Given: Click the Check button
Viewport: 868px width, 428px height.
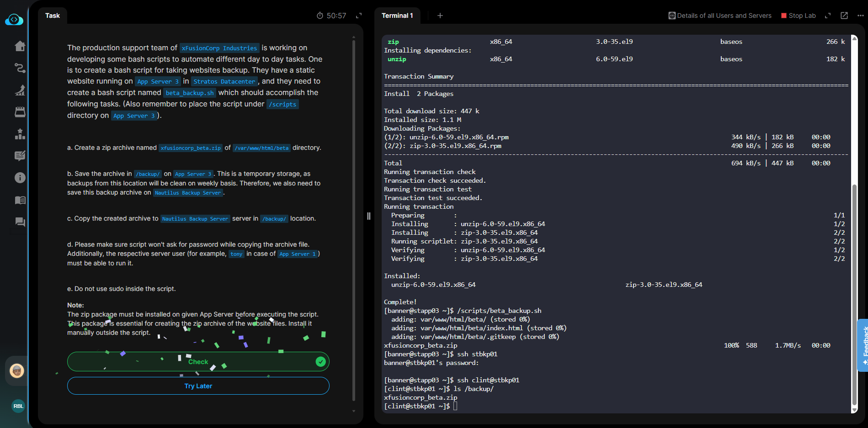Looking at the screenshot, I should pos(198,362).
